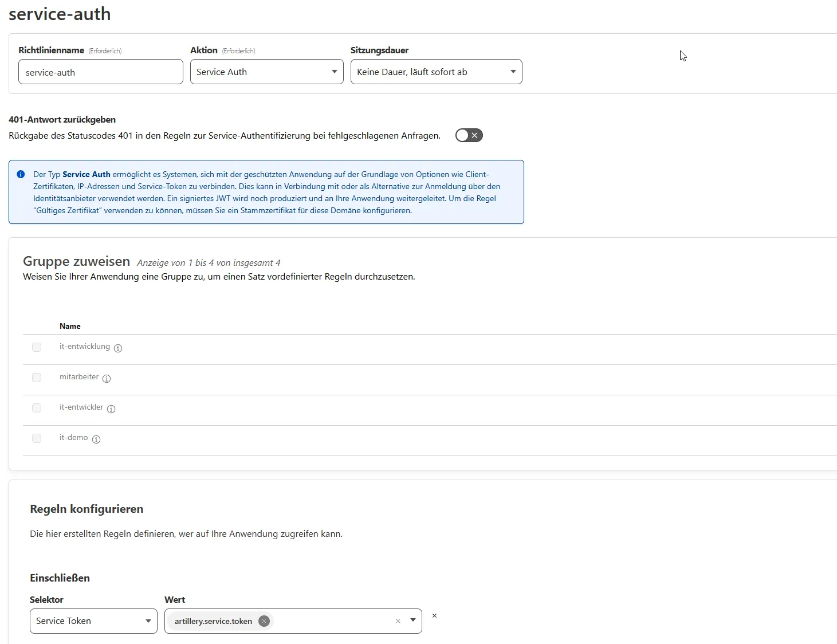The image size is (837, 644).
Task: Delete the Service Token include rule
Action: pyautogui.click(x=434, y=616)
